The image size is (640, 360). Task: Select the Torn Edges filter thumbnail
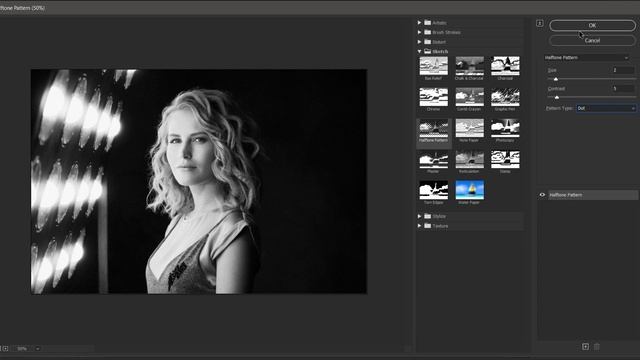(433, 190)
